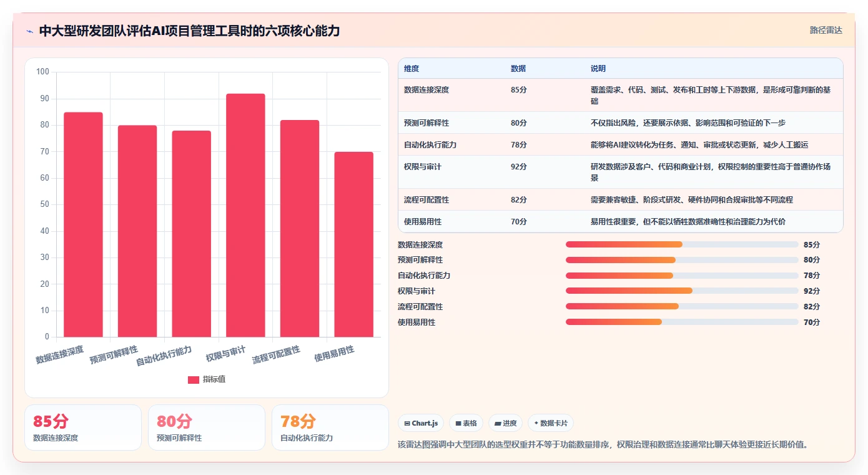This screenshot has height=475, width=868.
Task: Click the 权限与审计 x-axis label
Action: [226, 354]
